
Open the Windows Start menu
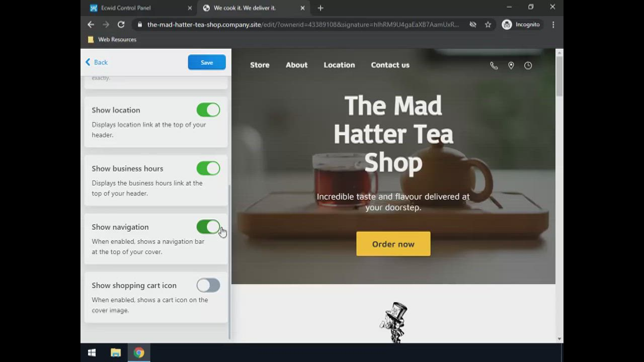tap(92, 353)
